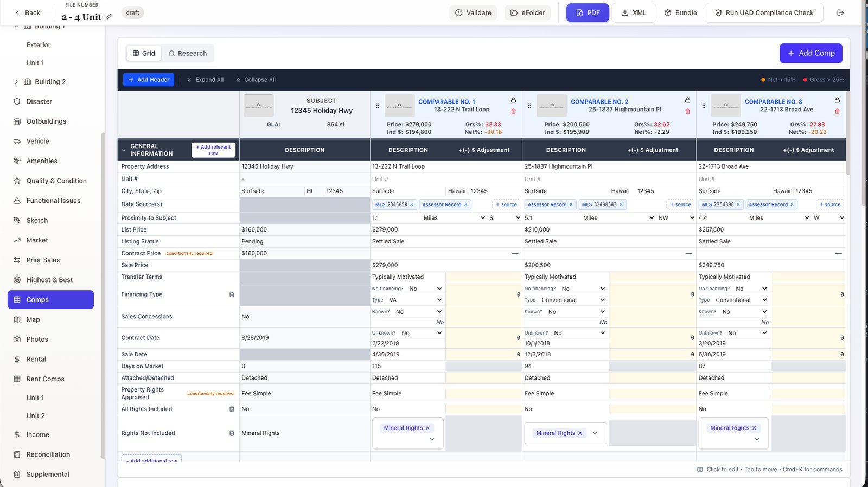Click trash icon in Rights Not Included row

pos(232,433)
